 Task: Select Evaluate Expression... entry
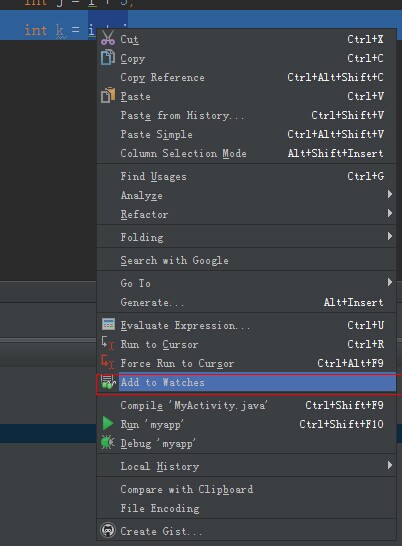point(246,326)
